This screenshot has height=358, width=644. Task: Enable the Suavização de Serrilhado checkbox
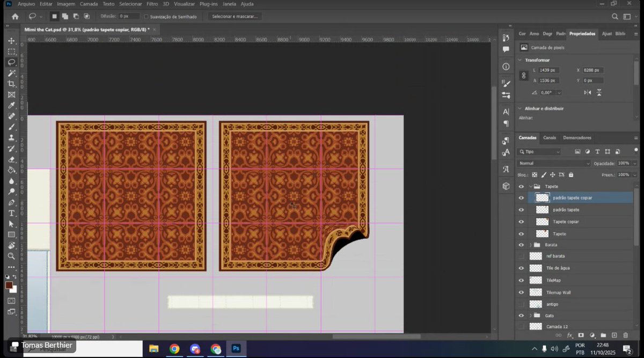pos(147,16)
